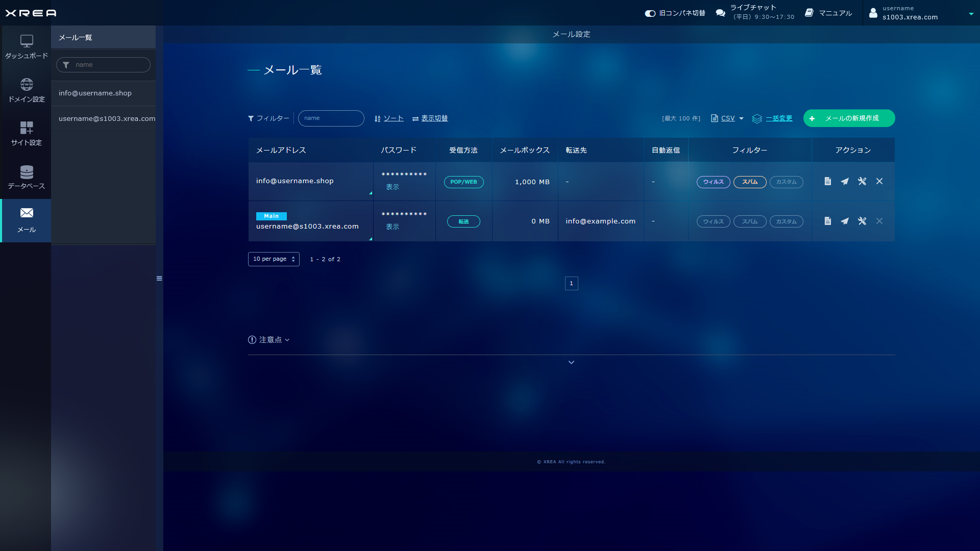
Task: Click document icon for info@username.shop
Action: click(827, 182)
